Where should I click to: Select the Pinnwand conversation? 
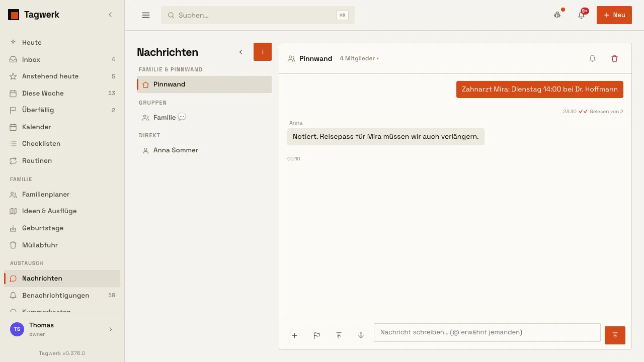[x=204, y=84]
